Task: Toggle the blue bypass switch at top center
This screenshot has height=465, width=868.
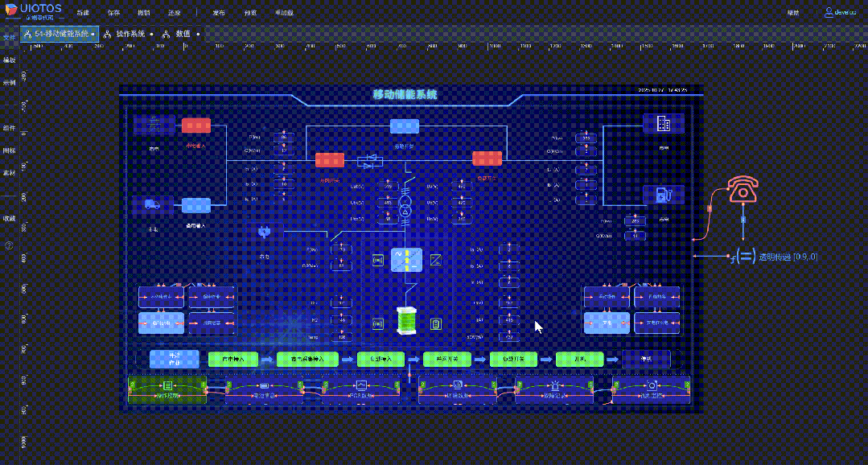Action: tap(405, 126)
